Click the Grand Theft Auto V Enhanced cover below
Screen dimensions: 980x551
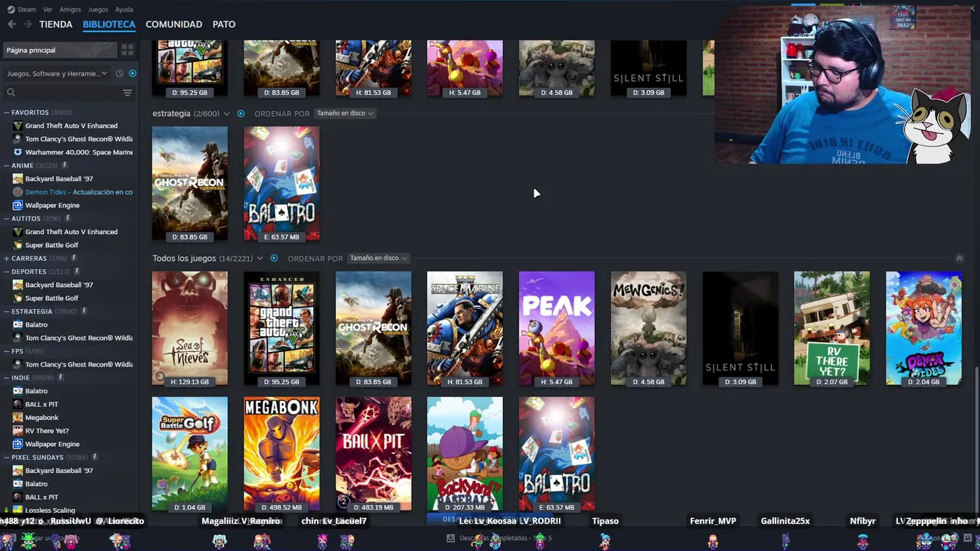pos(282,328)
